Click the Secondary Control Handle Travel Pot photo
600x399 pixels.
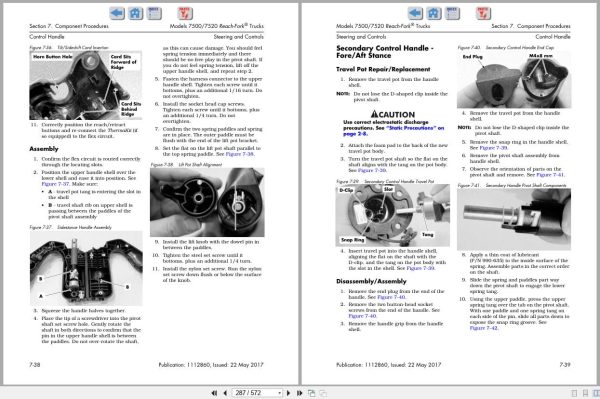tap(393, 215)
